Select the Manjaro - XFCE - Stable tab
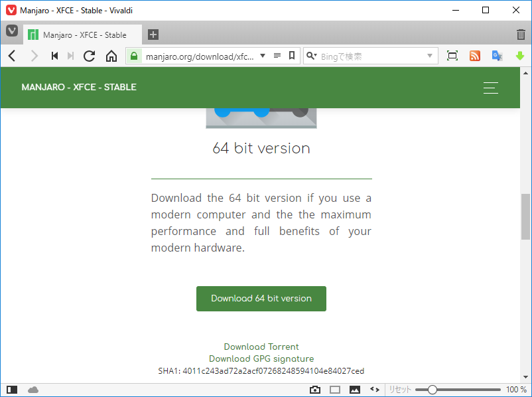This screenshot has width=532, height=397. tap(82, 35)
